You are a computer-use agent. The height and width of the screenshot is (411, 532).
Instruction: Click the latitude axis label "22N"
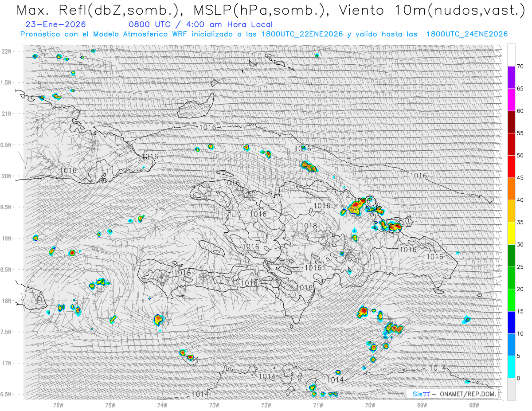point(8,51)
